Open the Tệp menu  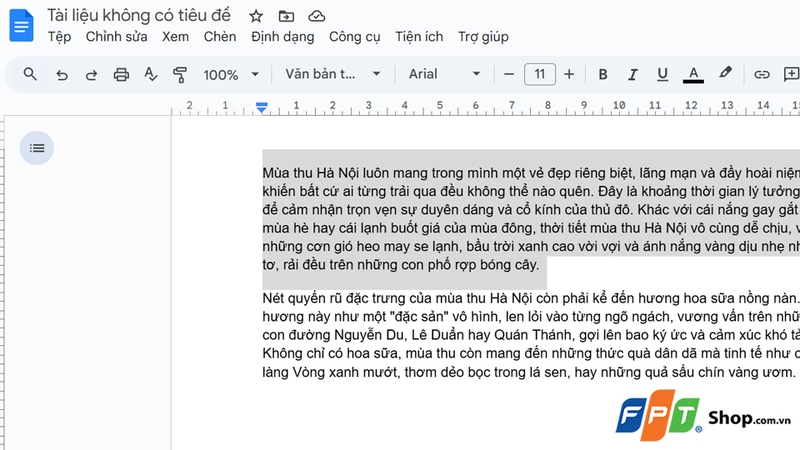59,37
